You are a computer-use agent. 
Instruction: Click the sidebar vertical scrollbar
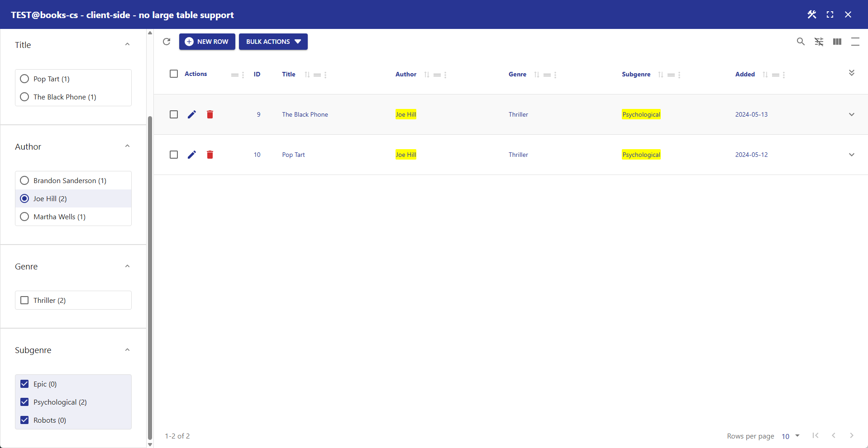(150, 278)
